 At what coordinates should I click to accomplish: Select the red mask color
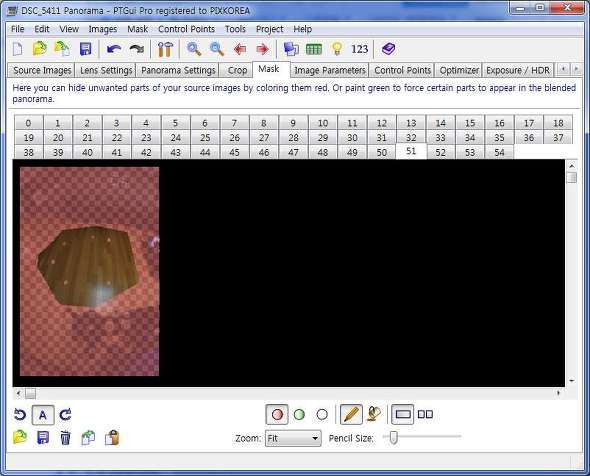pyautogui.click(x=277, y=415)
